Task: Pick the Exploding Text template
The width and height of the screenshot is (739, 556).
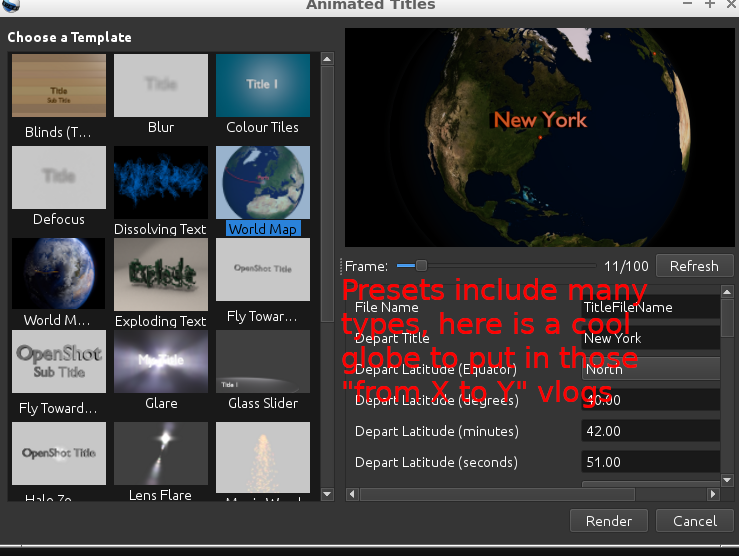Action: [x=160, y=271]
